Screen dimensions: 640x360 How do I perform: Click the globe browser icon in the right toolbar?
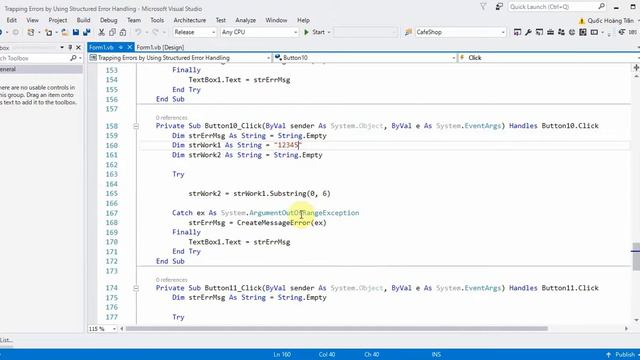pyautogui.click(x=572, y=32)
